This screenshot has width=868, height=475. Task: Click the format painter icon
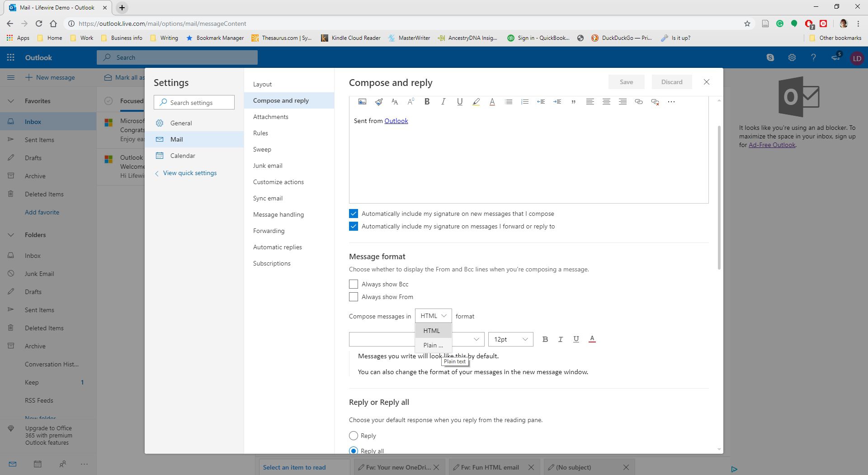click(379, 102)
